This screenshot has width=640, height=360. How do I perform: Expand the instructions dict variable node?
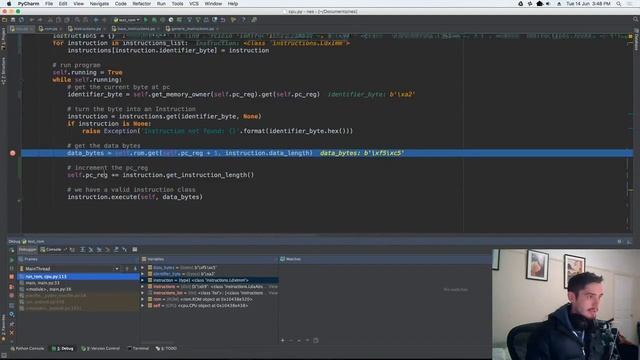click(x=142, y=287)
